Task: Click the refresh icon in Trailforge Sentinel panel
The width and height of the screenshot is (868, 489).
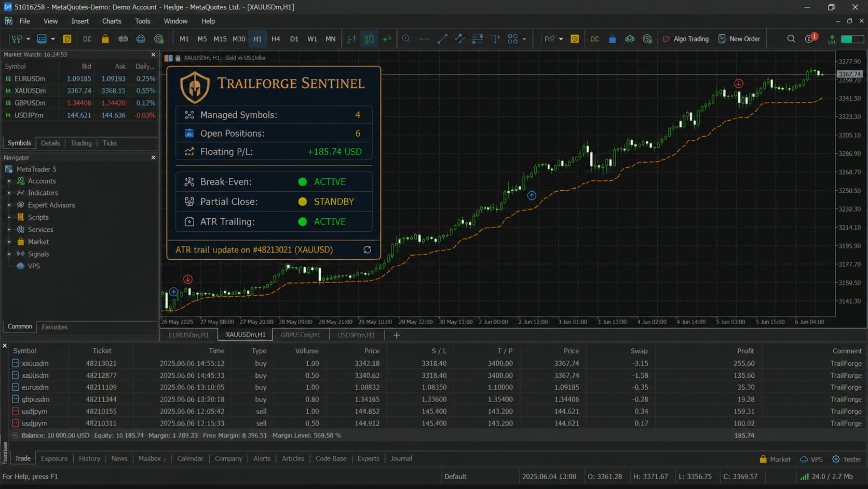Action: [x=367, y=250]
